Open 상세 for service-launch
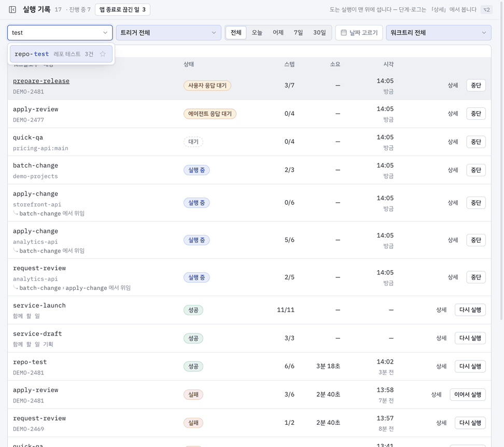Screen dimensions: 504x447 (441, 310)
